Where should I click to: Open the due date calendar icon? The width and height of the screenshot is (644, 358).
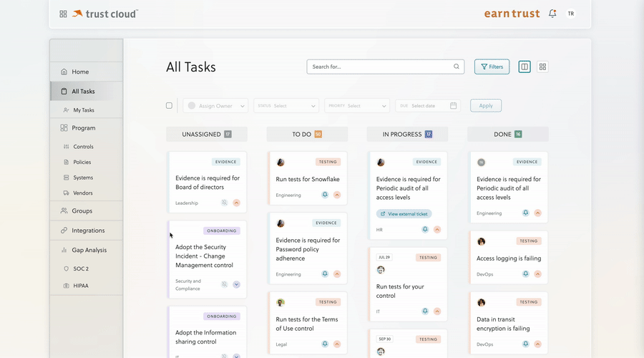pyautogui.click(x=454, y=106)
